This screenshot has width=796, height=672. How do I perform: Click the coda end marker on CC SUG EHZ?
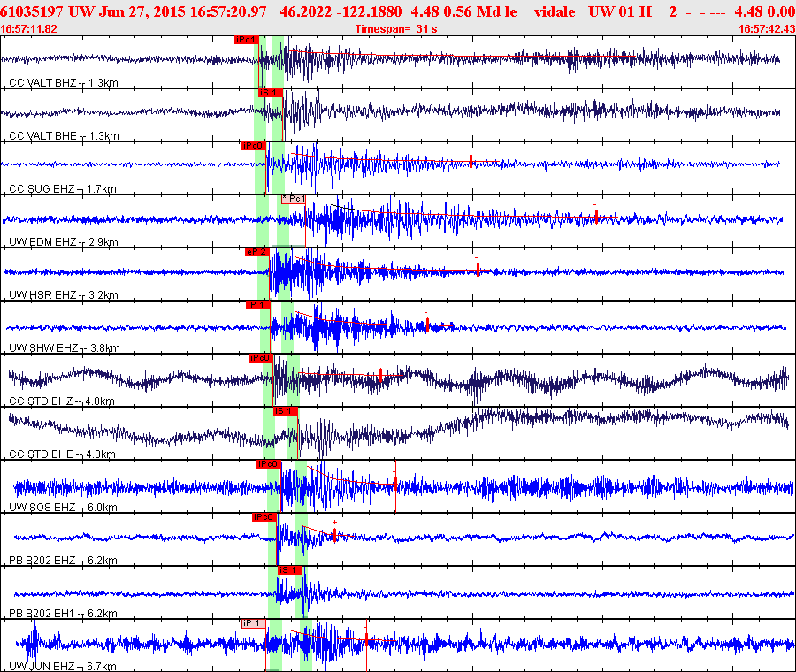pyautogui.click(x=471, y=160)
